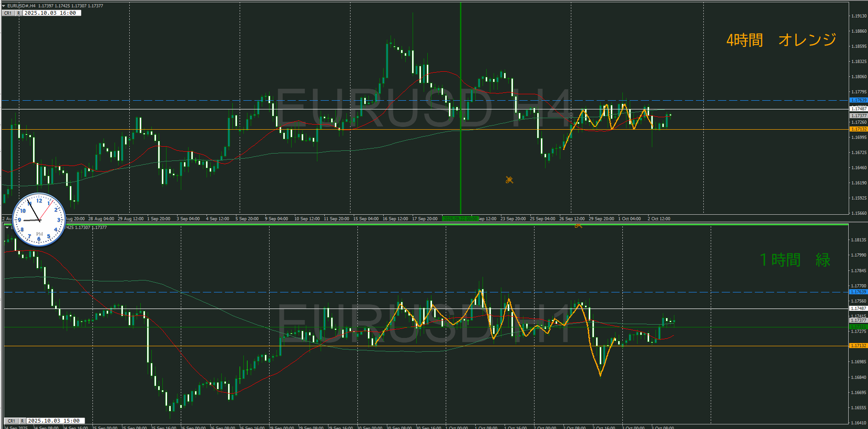The width and height of the screenshot is (868, 429).
Task: Expand the H4 chart title dropdown triangle
Action: click(4, 6)
